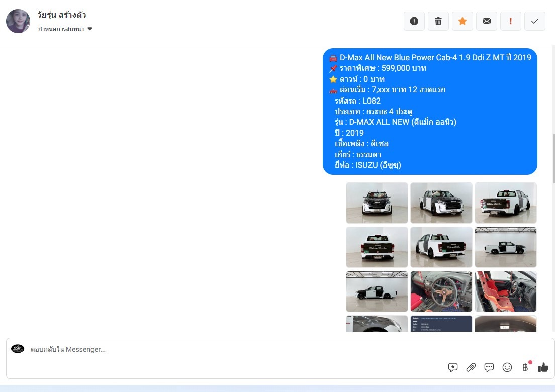
Task: Open red racing seats interior photo
Action: coord(506,291)
